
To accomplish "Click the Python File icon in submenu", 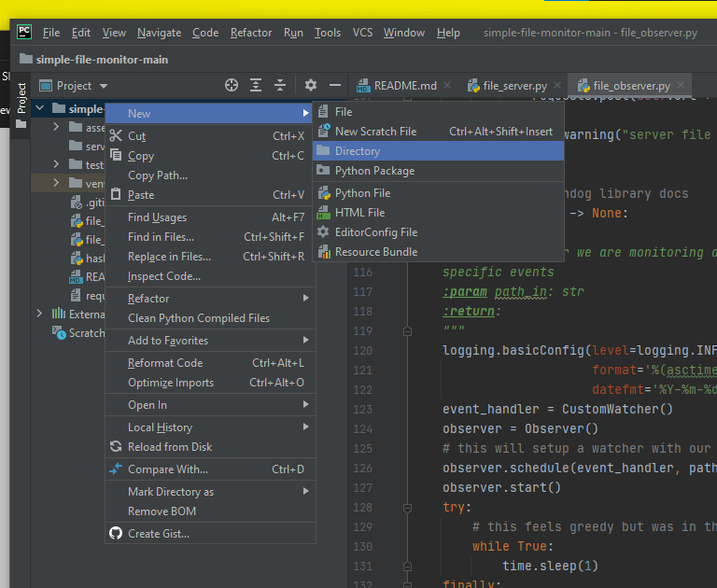I will click(x=324, y=193).
